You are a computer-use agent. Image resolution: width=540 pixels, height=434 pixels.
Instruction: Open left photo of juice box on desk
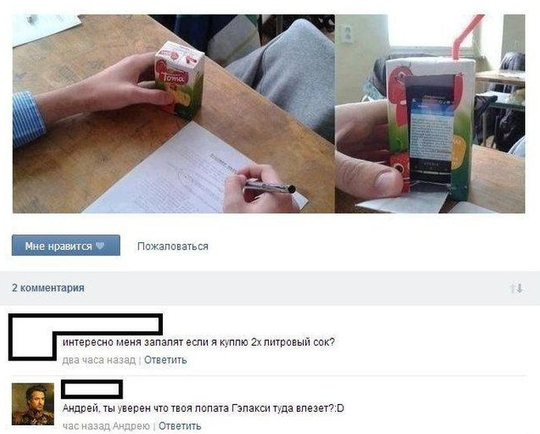(x=174, y=114)
